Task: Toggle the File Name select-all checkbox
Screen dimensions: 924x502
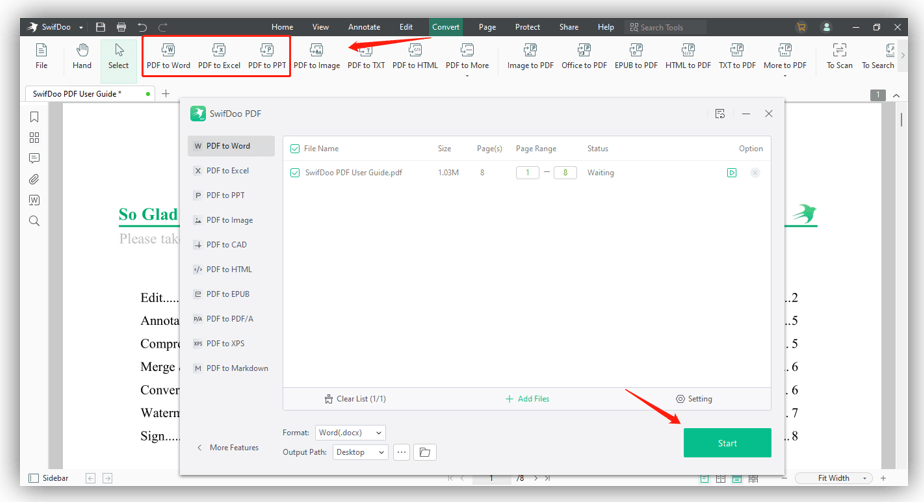Action: point(295,149)
